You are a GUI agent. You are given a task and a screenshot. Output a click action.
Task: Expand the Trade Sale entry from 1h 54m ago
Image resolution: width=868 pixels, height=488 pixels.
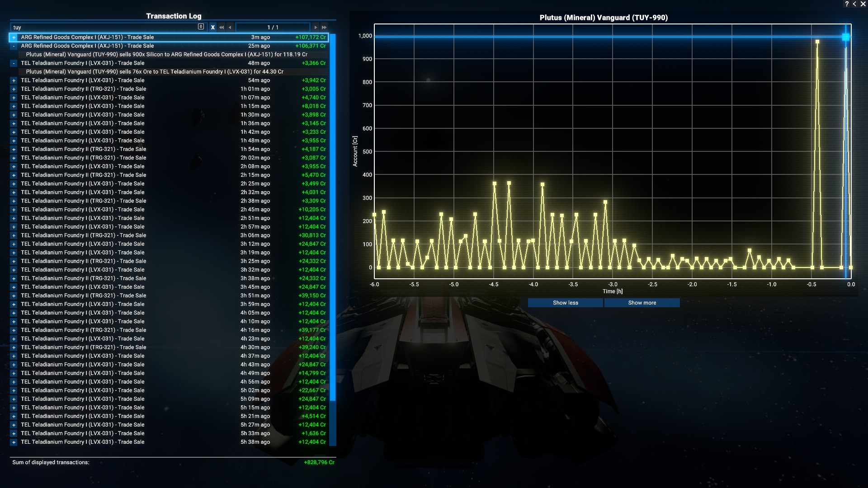pyautogui.click(x=14, y=149)
